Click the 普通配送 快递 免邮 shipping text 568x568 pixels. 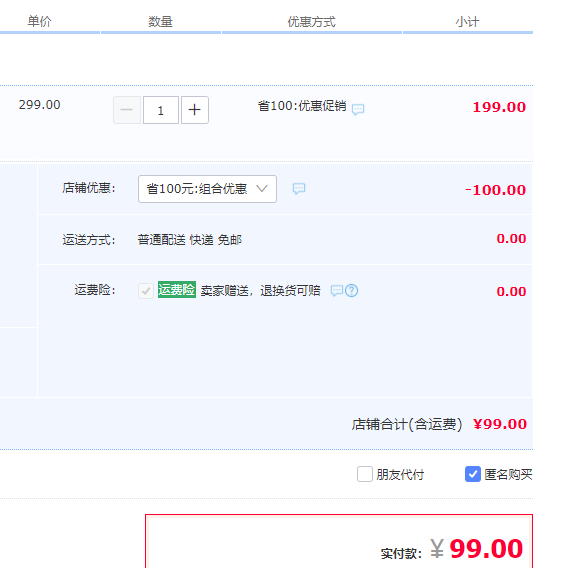pos(189,240)
